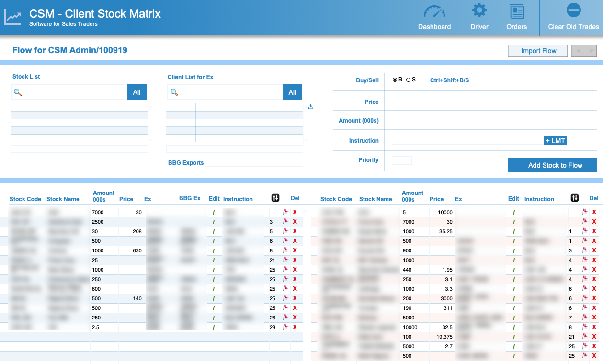Click the price cell showing 35.25
Image resolution: width=603 pixels, height=364 pixels.
tap(441, 231)
